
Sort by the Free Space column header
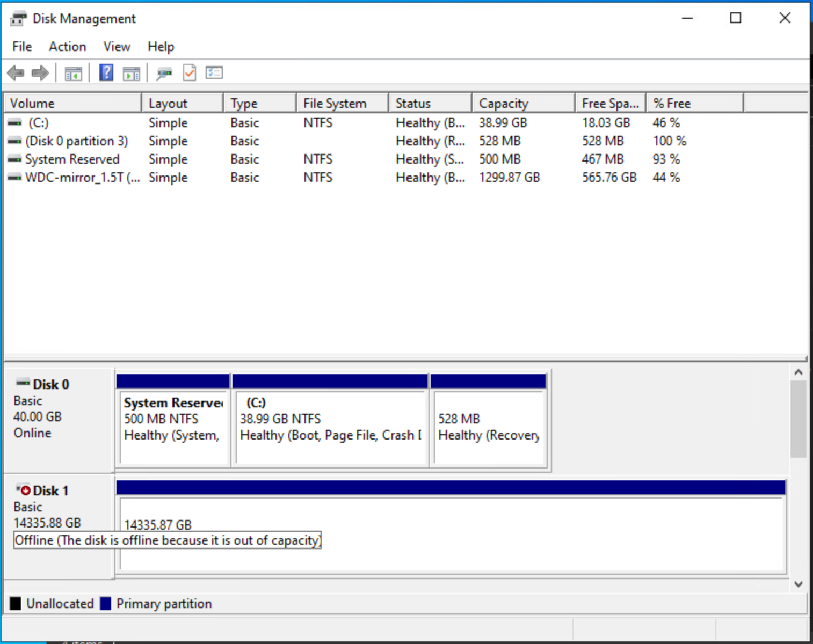click(611, 103)
